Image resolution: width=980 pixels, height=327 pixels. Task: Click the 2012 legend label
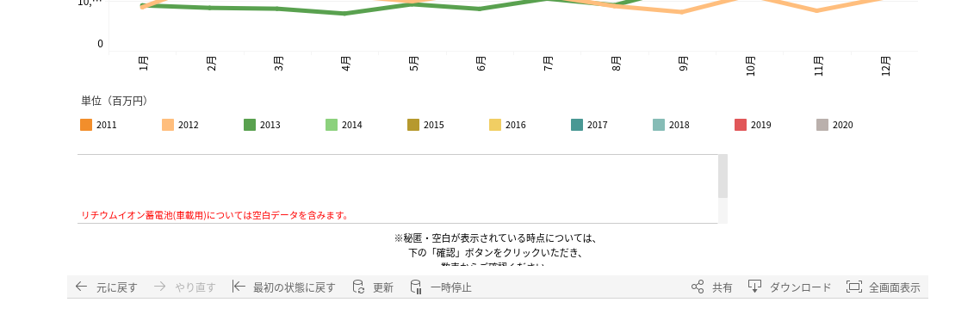[x=188, y=125]
